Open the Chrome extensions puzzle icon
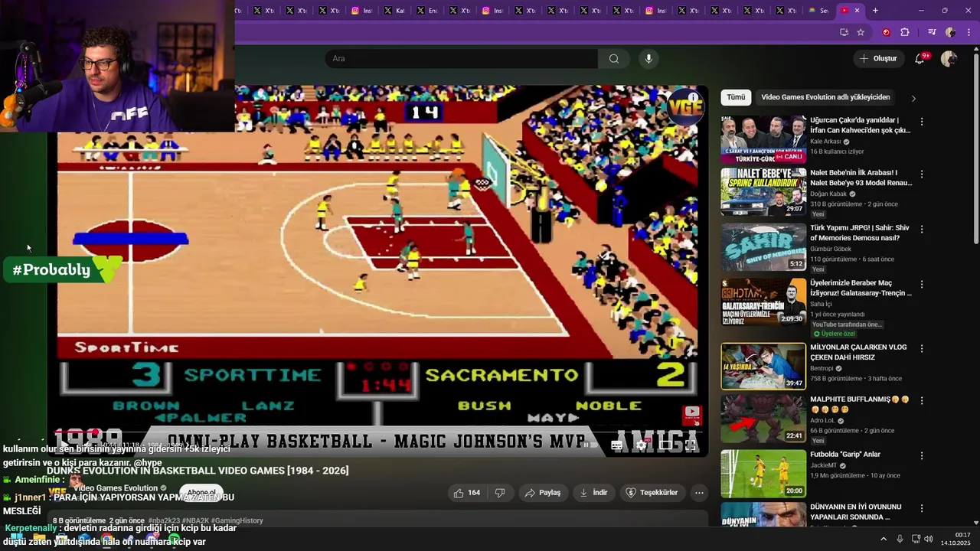Viewport: 980px width, 551px height. tap(905, 32)
